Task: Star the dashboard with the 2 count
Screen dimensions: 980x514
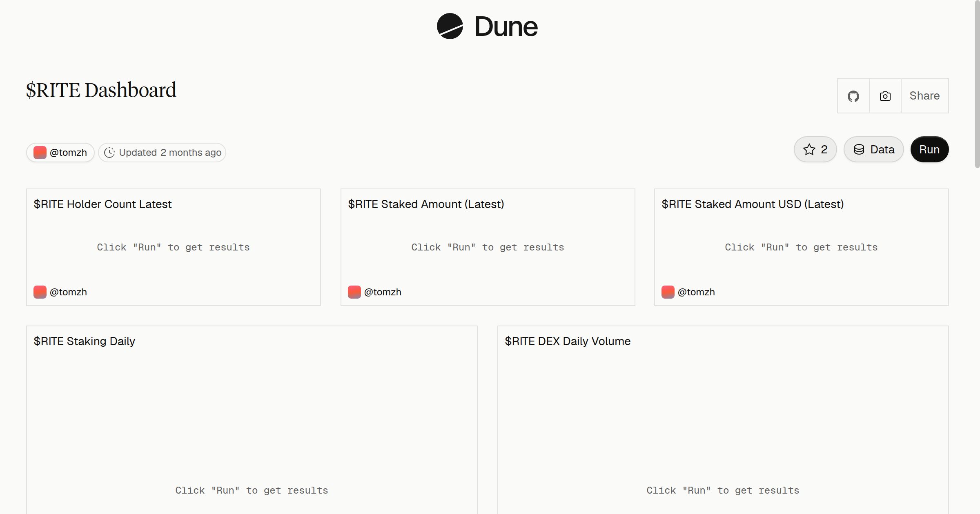Action: coord(815,149)
